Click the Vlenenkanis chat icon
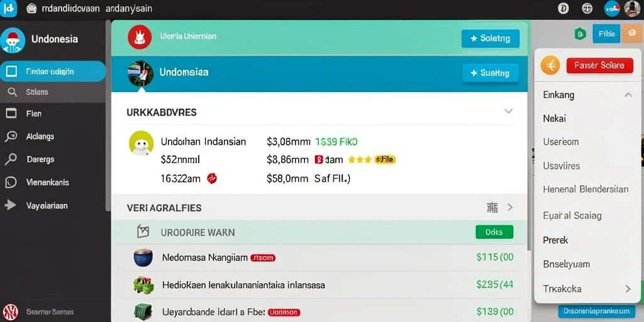Image resolution: width=644 pixels, height=322 pixels. 11,182
